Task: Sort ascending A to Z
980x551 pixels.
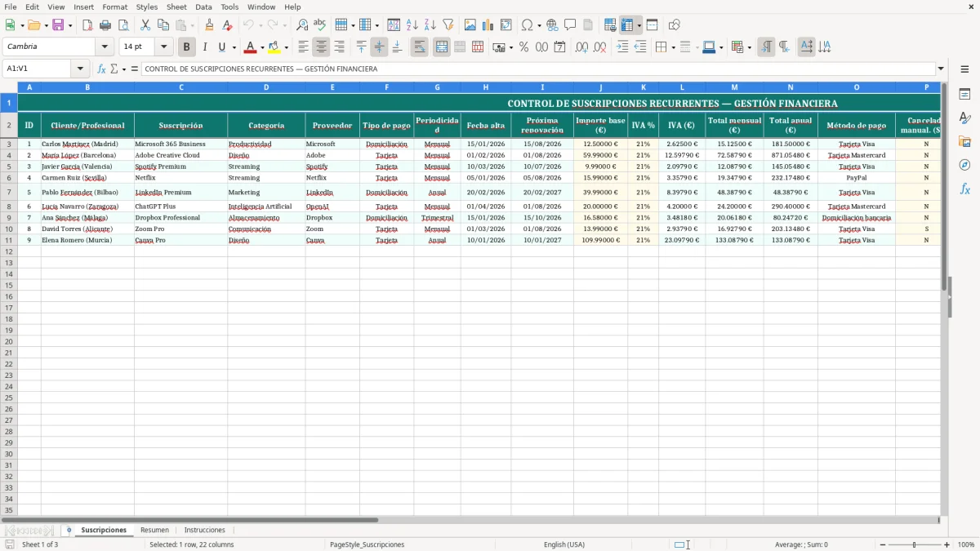Action: tap(412, 25)
